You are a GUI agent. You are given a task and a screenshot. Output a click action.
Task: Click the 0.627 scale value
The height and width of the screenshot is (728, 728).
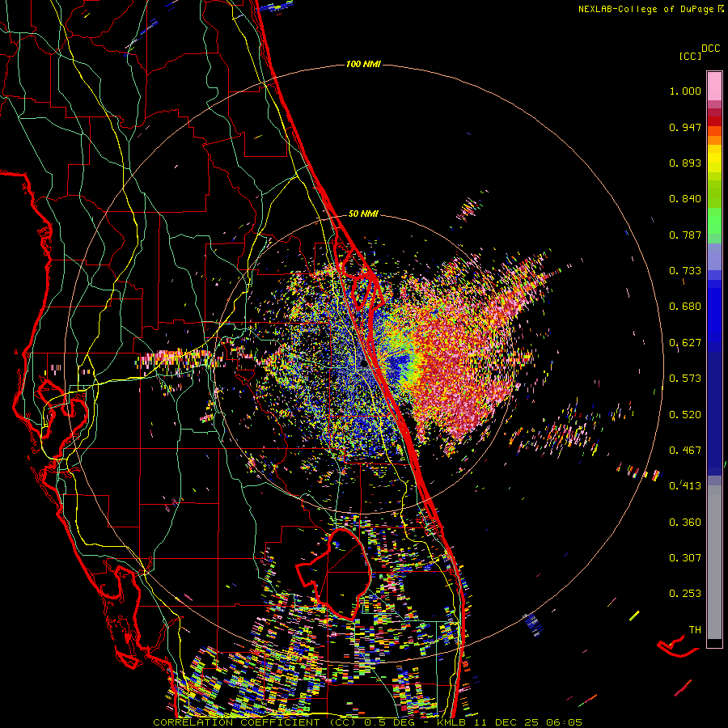click(685, 343)
